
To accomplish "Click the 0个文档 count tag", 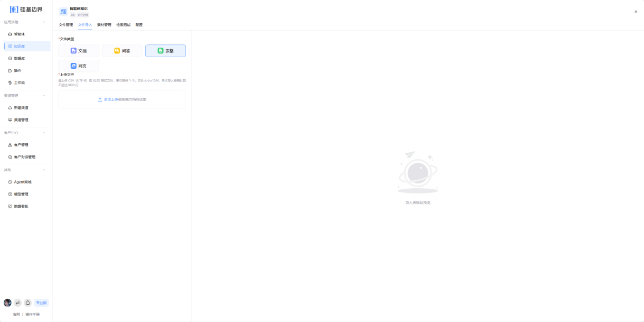I will (x=83, y=15).
